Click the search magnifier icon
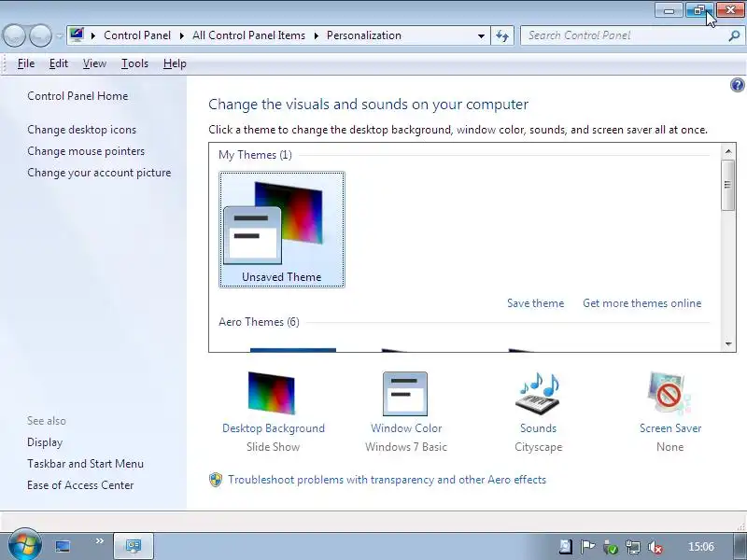The width and height of the screenshot is (747, 560). pyautogui.click(x=734, y=35)
